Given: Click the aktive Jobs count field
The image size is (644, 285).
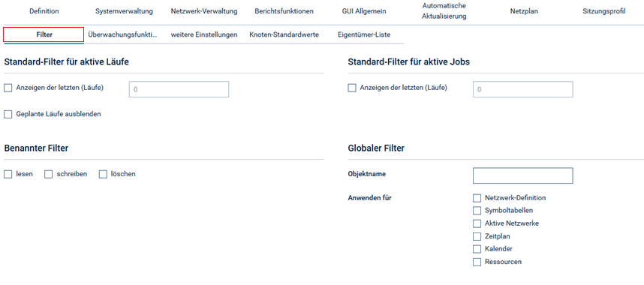Looking at the screenshot, I should pos(523,89).
